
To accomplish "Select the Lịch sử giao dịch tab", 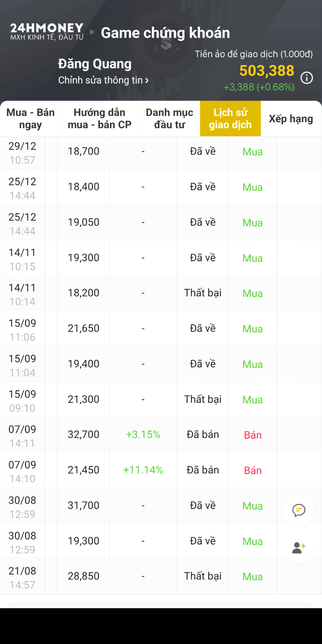I will click(x=230, y=119).
